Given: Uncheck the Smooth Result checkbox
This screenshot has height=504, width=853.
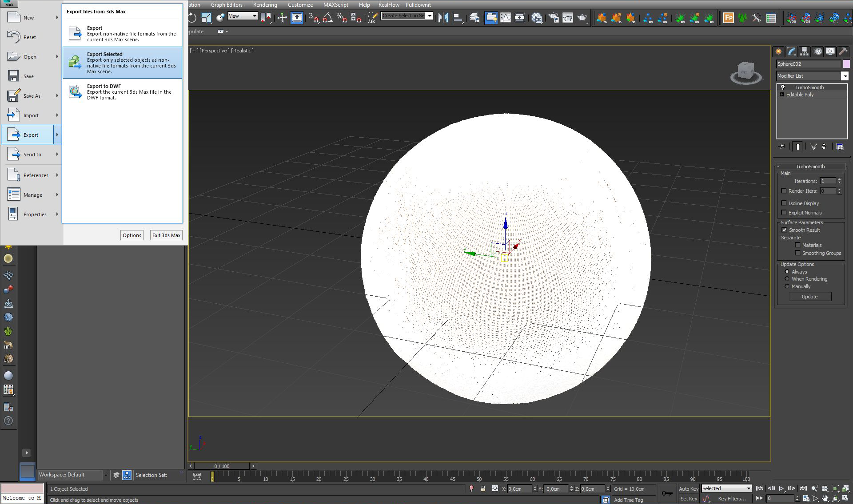Looking at the screenshot, I should click(784, 230).
